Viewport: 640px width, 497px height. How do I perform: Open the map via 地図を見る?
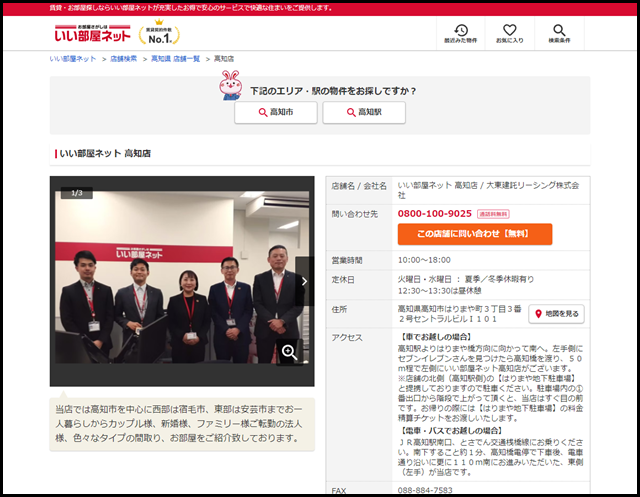[x=556, y=314]
